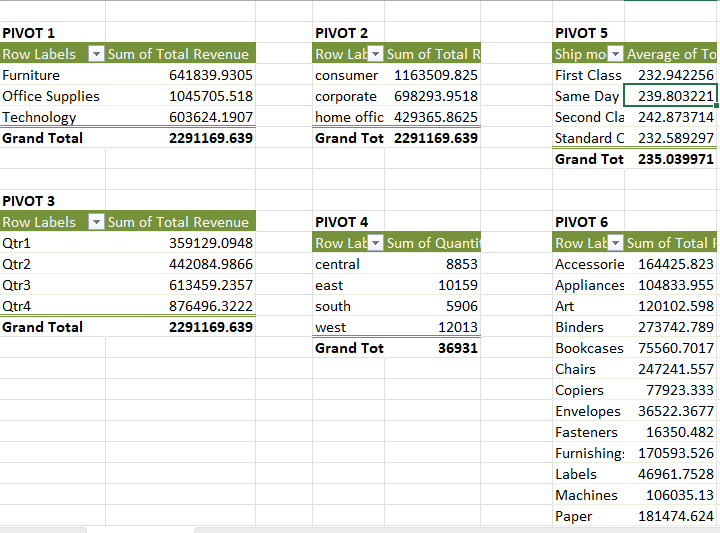Click the home office row label
This screenshot has height=533, width=720.
coord(349,118)
